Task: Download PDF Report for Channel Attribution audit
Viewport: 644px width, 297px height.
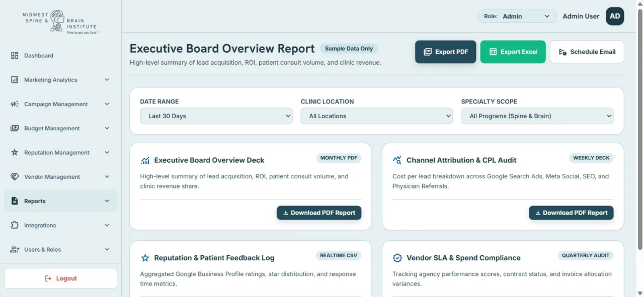Action: 571,213
